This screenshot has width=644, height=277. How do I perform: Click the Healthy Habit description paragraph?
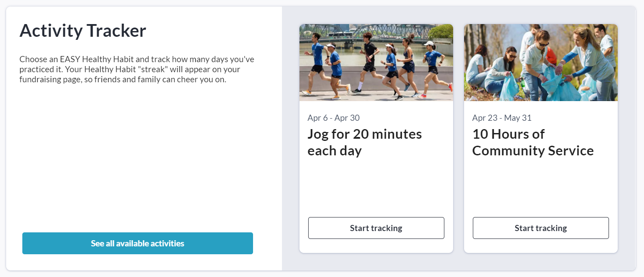(x=137, y=69)
